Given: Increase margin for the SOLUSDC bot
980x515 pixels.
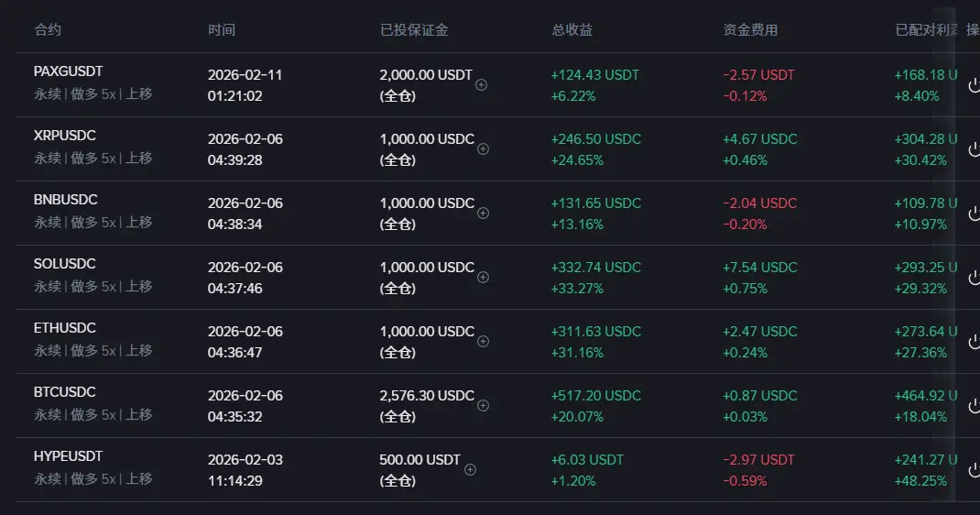Looking at the screenshot, I should 483,278.
